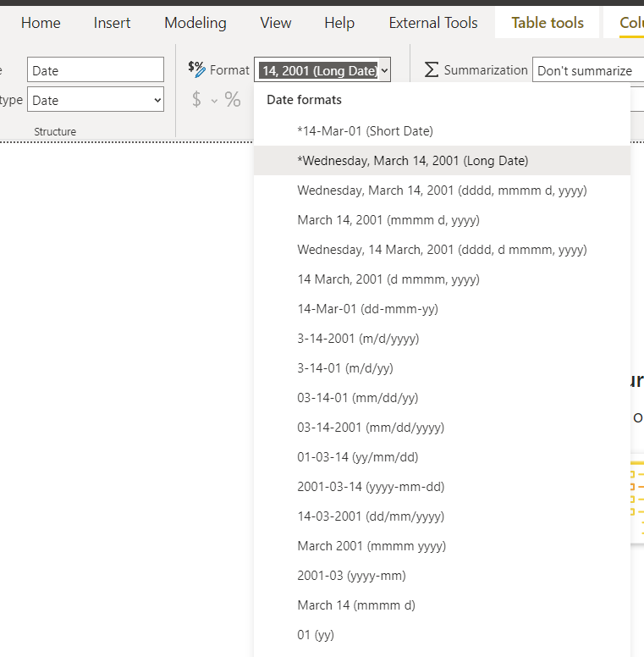Viewport: 644px width, 657px height.
Task: Click the Structure group label
Action: point(55,131)
